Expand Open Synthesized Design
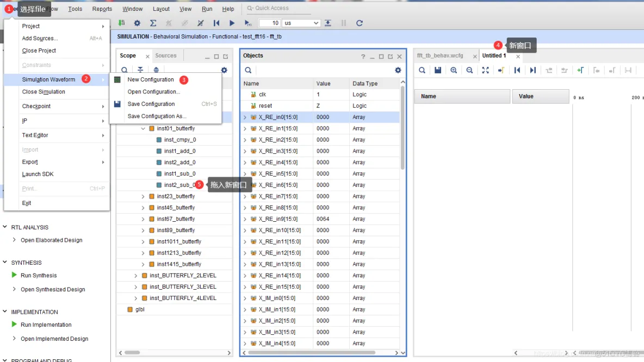The width and height of the screenshot is (644, 362). (14, 289)
